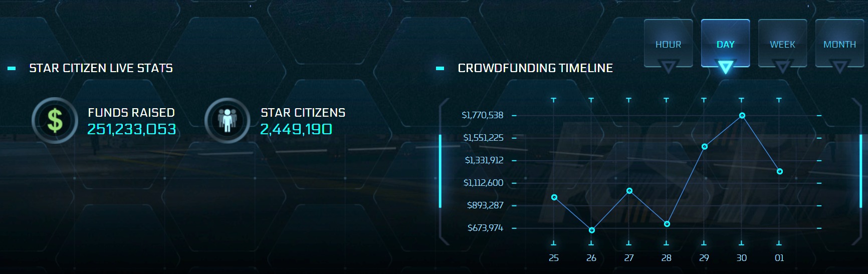This screenshot has height=274, width=868.
Task: Switch timeline view to Week
Action: click(x=782, y=45)
